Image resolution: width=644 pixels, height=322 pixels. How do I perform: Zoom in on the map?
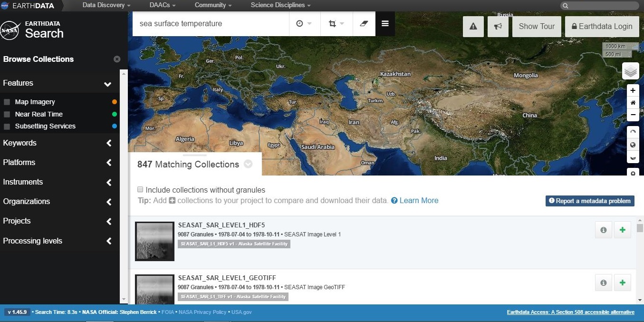(x=633, y=90)
